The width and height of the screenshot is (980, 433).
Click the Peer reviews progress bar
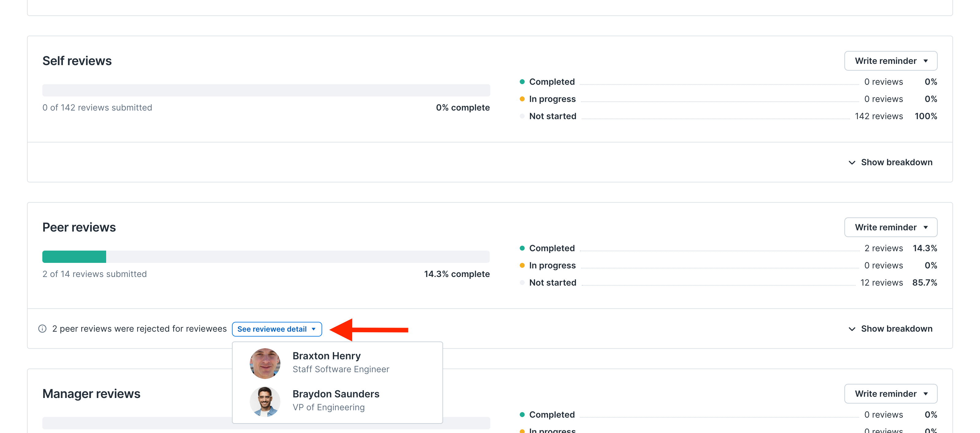tap(266, 256)
